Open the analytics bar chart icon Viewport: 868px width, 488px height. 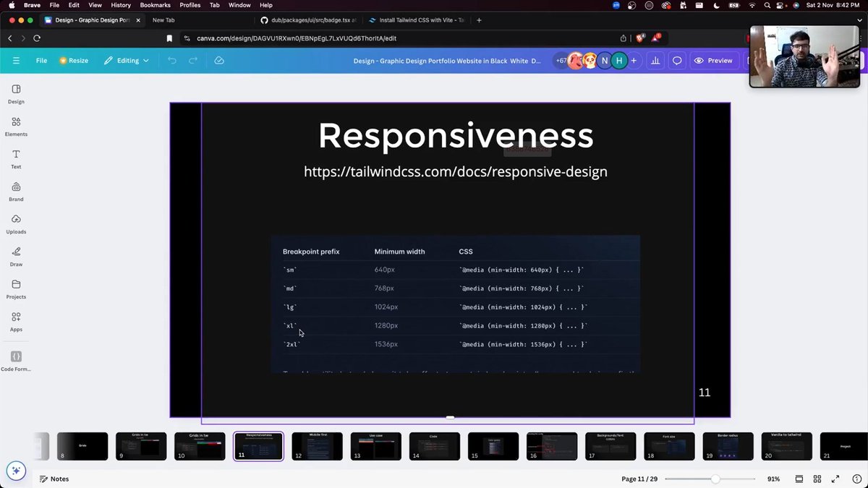tap(655, 61)
